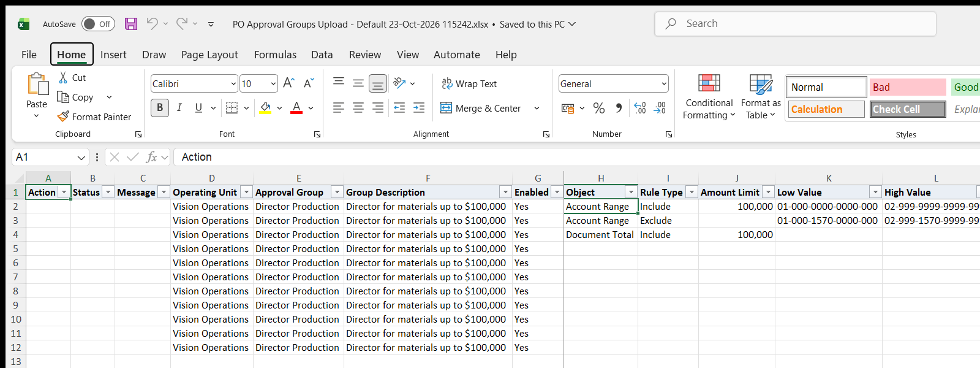
Task: Open Action column filter dropdown
Action: (x=64, y=192)
